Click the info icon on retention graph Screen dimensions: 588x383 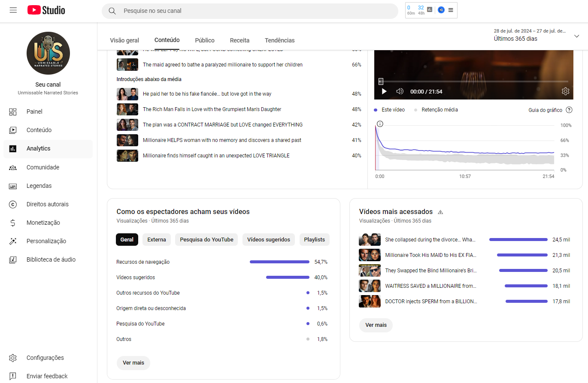[380, 124]
